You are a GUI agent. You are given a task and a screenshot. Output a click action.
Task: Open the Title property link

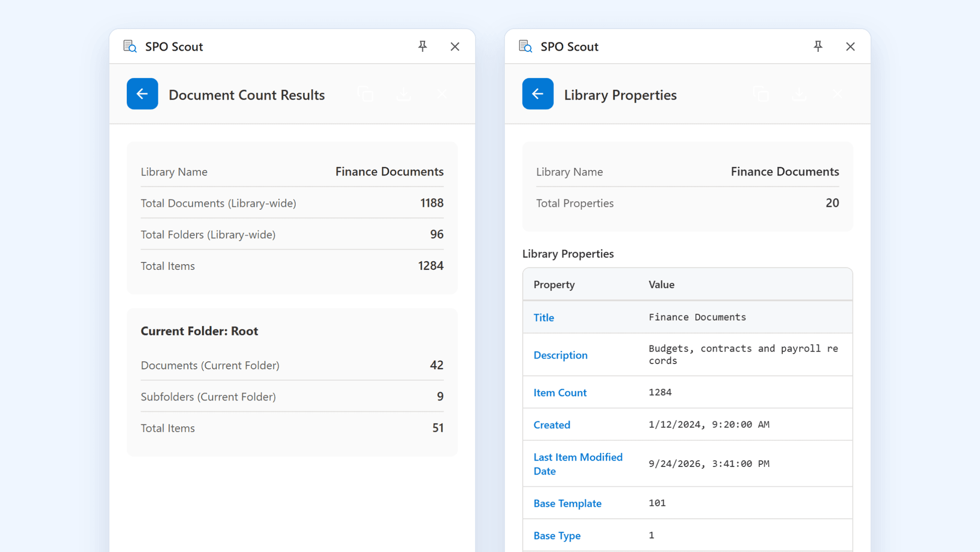tap(544, 318)
